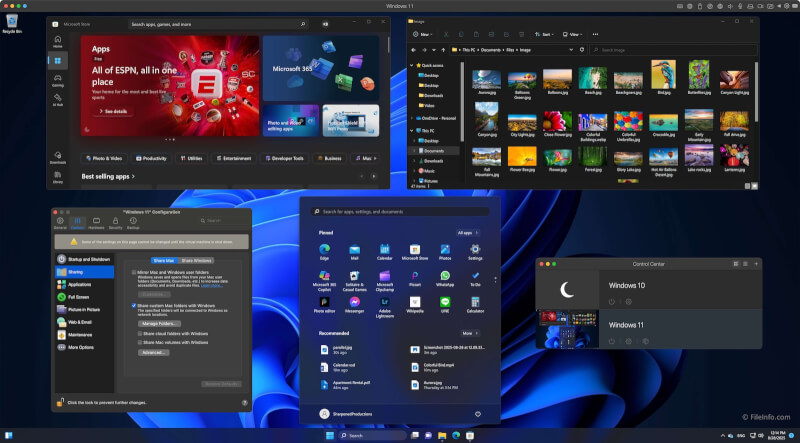Select Picture in Picture in Configuration sidebar
Screen dimensions: 800x443
click(85, 310)
